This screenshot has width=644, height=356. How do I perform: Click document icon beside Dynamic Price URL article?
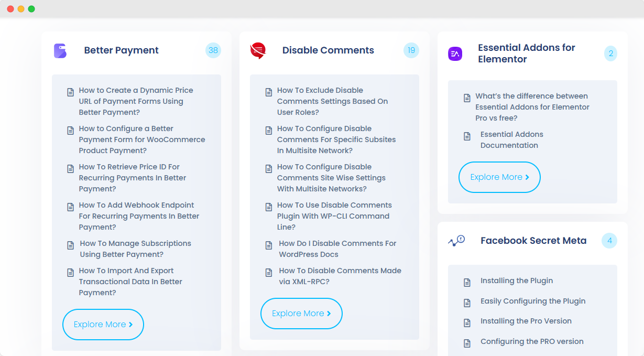(x=70, y=92)
